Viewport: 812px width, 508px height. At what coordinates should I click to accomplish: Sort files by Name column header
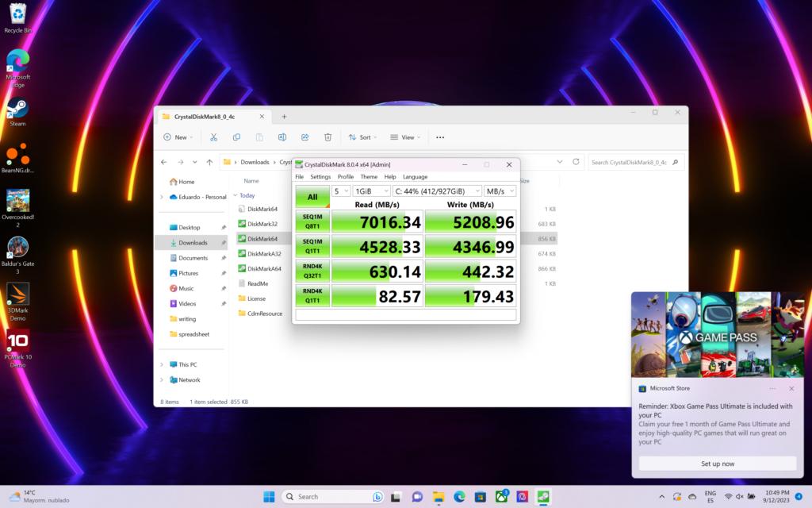click(251, 181)
